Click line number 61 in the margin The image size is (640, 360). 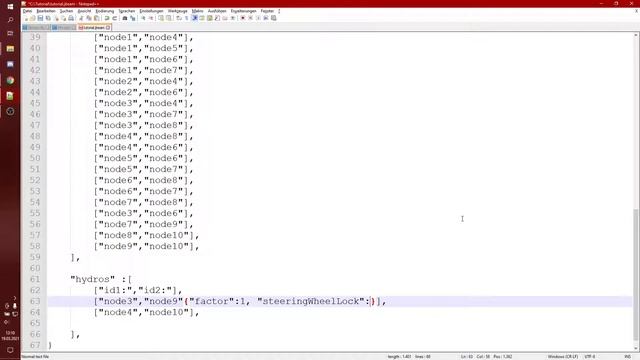coord(35,279)
